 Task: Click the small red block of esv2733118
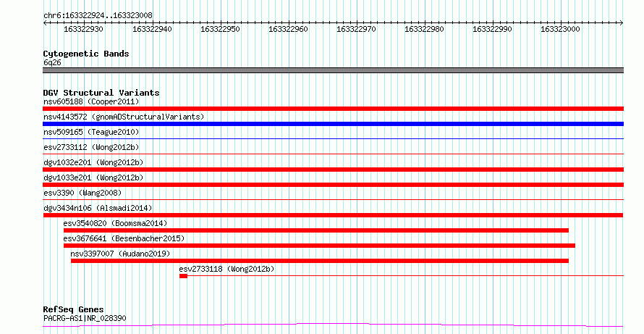183,276
